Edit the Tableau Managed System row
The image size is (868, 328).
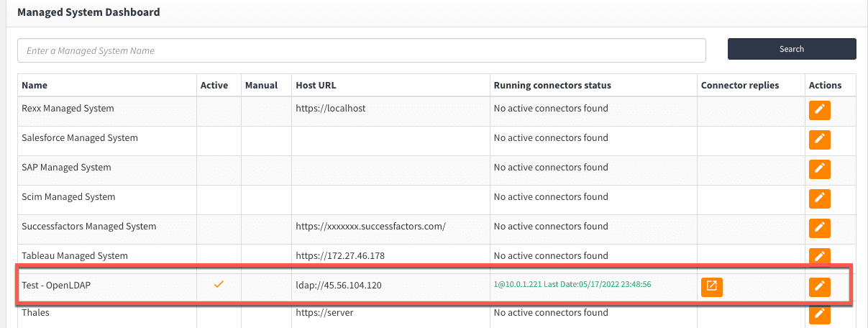(819, 256)
